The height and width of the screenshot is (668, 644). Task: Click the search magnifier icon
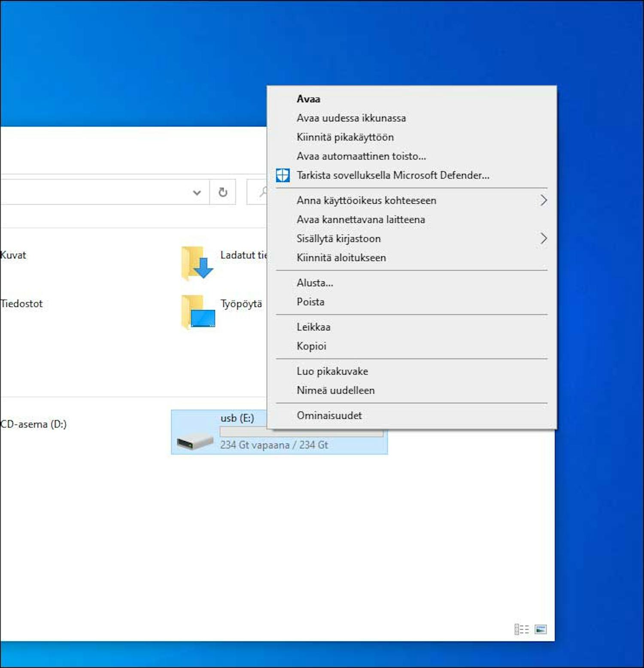[x=262, y=192]
